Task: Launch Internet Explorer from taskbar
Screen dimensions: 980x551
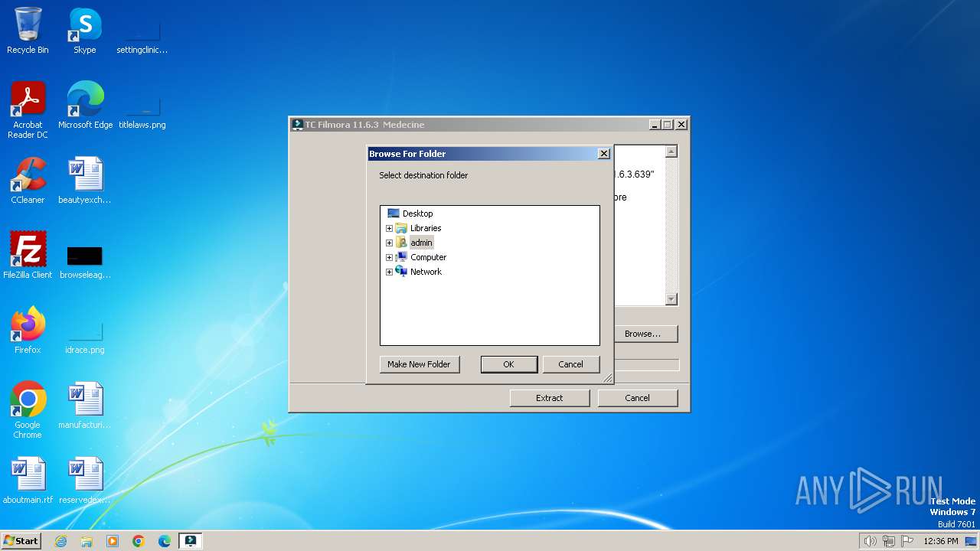Action: pos(60,541)
